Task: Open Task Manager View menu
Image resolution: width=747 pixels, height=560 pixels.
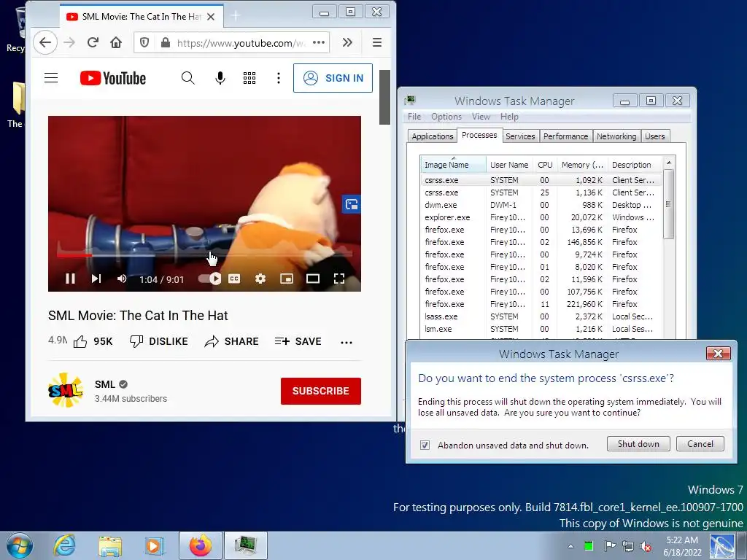Action: (481, 117)
